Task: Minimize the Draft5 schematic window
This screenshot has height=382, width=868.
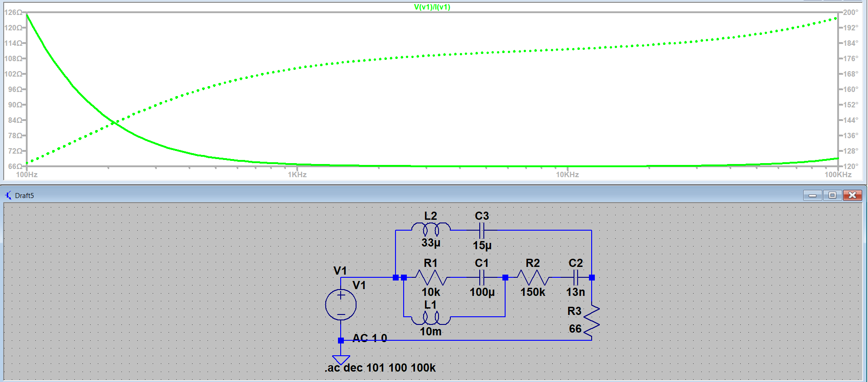Action: 813,195
